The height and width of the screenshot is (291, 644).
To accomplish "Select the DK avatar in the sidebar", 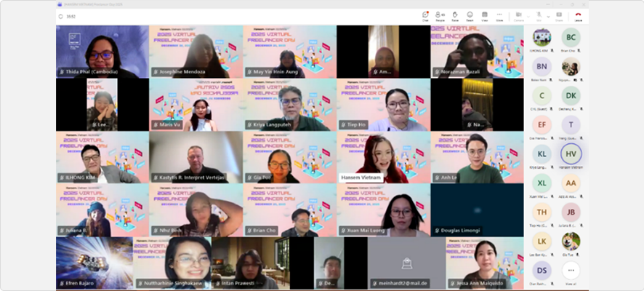I will tap(571, 96).
